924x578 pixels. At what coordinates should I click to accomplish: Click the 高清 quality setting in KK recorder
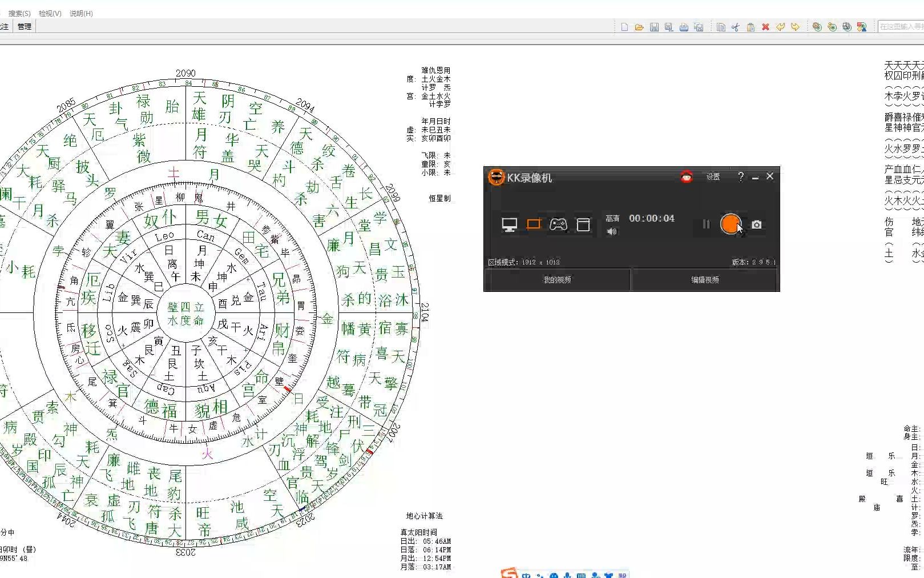point(612,218)
